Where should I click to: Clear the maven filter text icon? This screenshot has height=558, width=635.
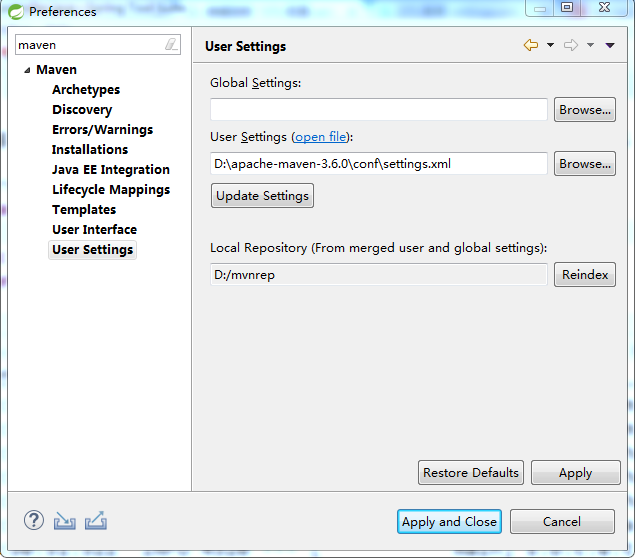[171, 45]
